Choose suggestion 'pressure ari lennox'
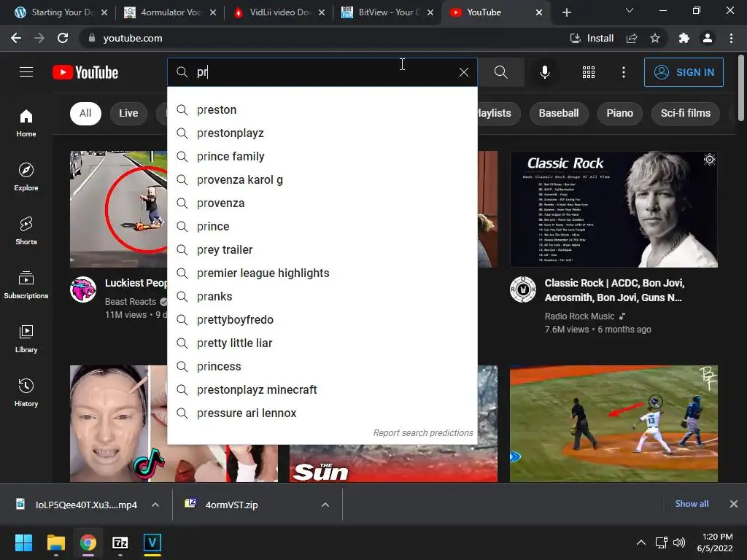Viewport: 747px width, 560px height. click(x=322, y=413)
